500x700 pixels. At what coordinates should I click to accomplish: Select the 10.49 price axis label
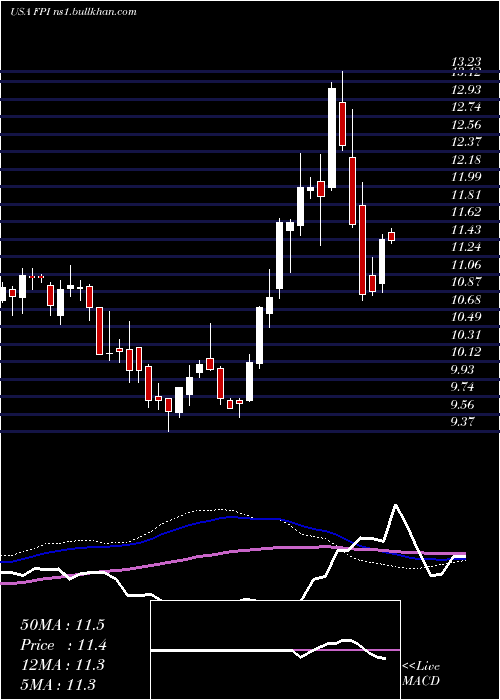pos(466,317)
